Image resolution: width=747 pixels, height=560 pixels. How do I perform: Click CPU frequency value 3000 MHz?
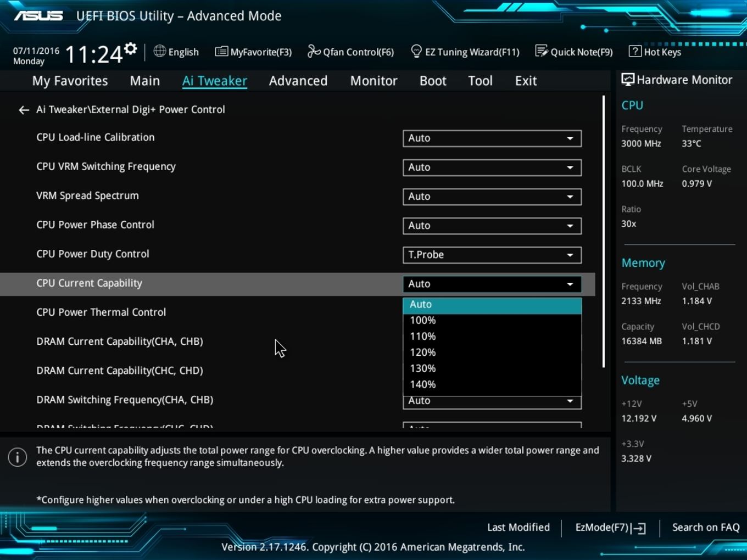(x=641, y=143)
